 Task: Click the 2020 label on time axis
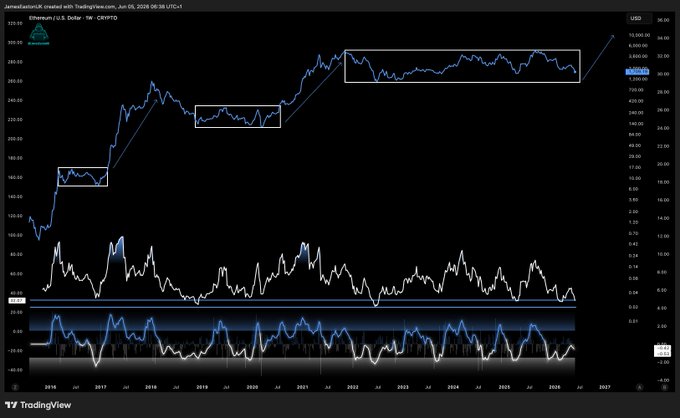[252, 387]
